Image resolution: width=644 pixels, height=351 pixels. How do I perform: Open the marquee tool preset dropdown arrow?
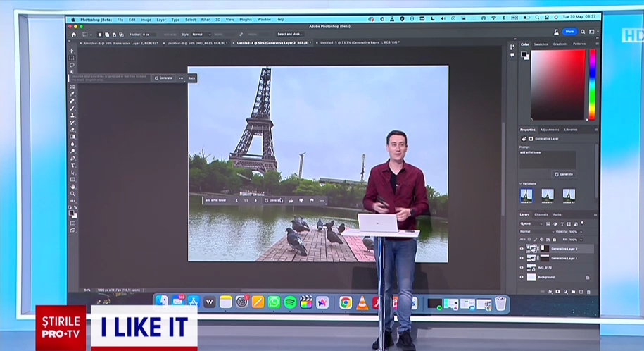tap(91, 35)
